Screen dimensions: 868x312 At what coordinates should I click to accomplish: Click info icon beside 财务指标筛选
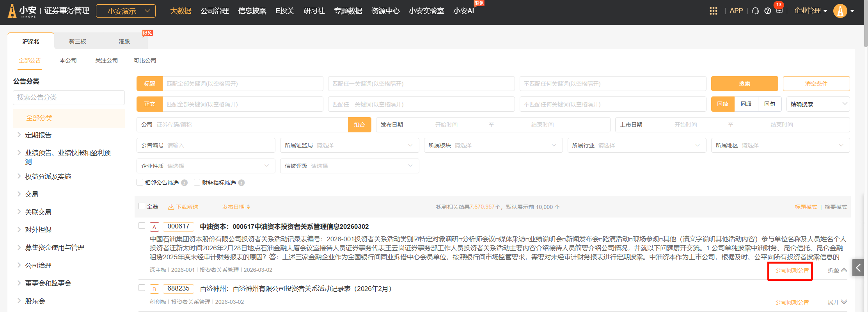click(x=241, y=183)
